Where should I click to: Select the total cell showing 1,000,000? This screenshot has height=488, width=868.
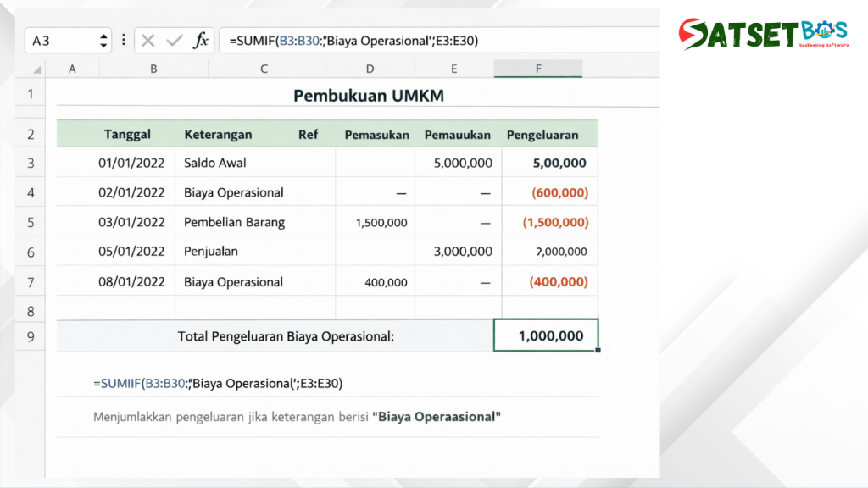point(546,335)
